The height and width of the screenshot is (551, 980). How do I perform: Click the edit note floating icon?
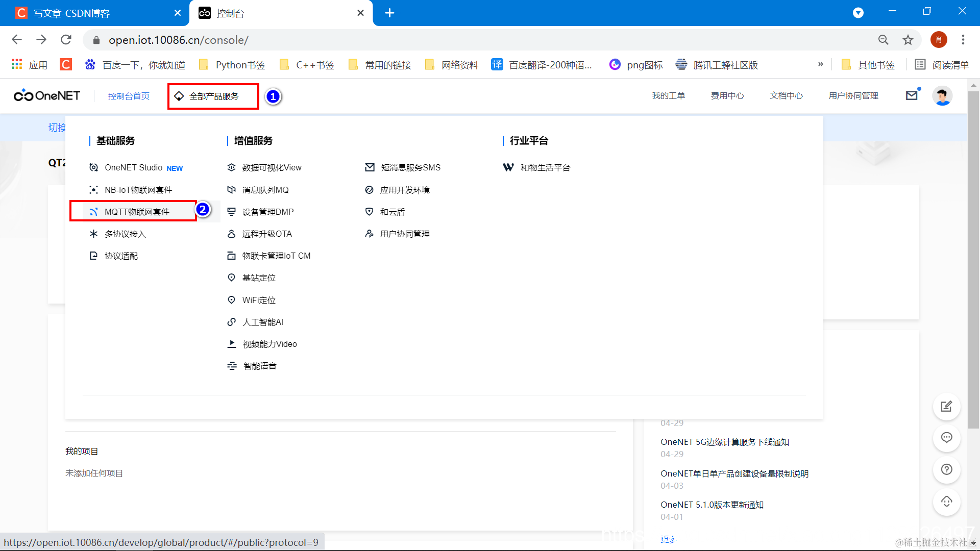(x=946, y=407)
